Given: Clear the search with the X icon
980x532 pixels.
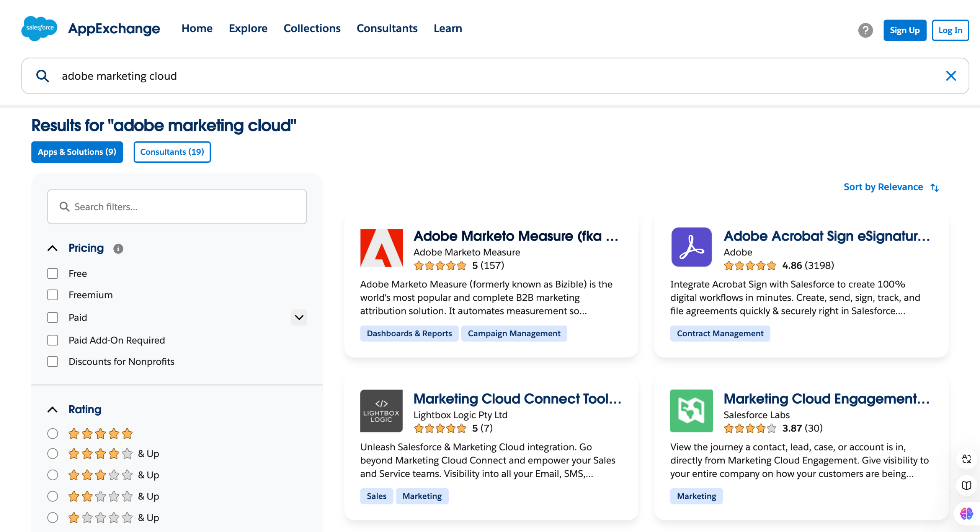Looking at the screenshot, I should (951, 76).
